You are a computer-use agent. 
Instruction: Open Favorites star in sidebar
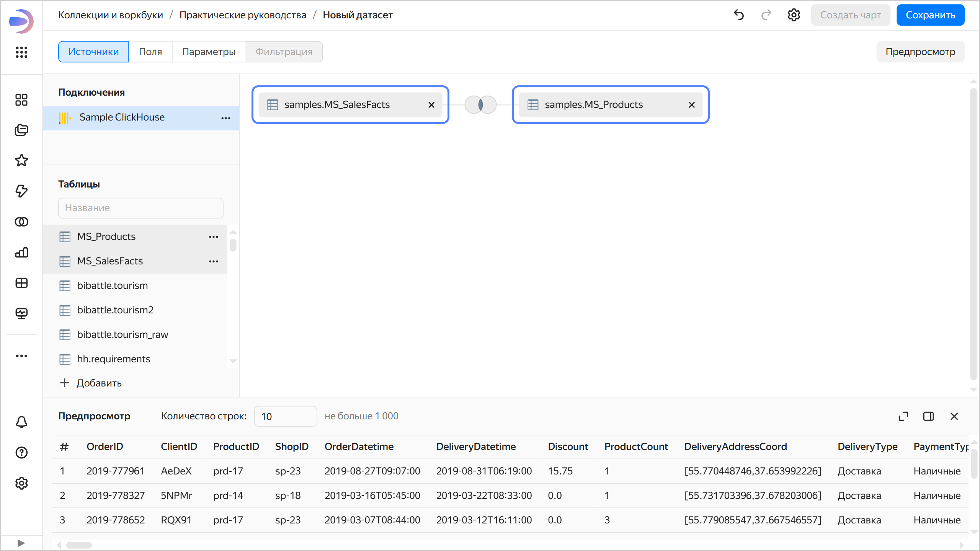click(21, 160)
